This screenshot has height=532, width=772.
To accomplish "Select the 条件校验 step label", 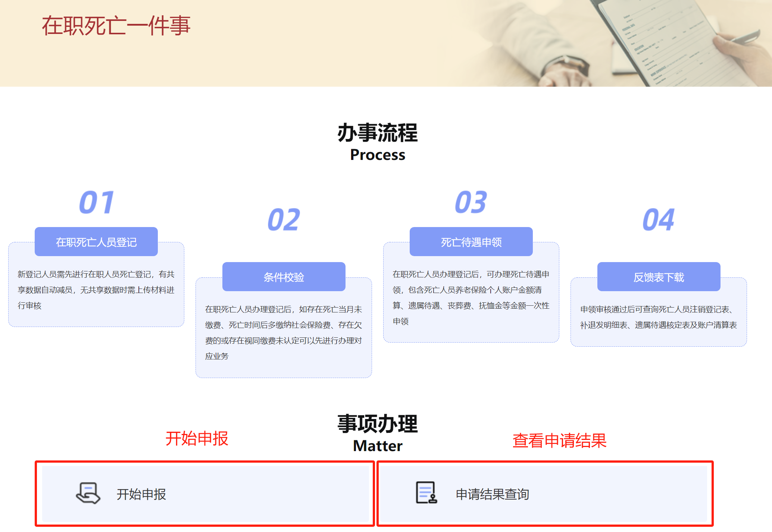I will (x=284, y=277).
